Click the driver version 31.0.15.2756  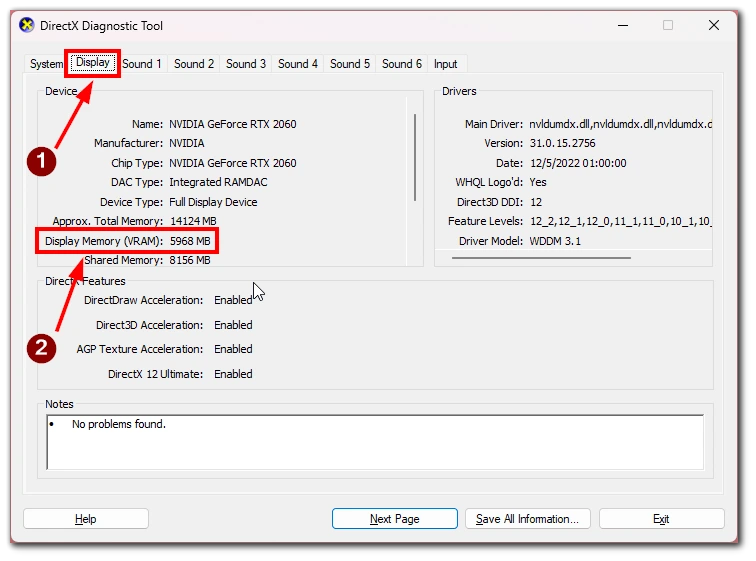(x=562, y=143)
